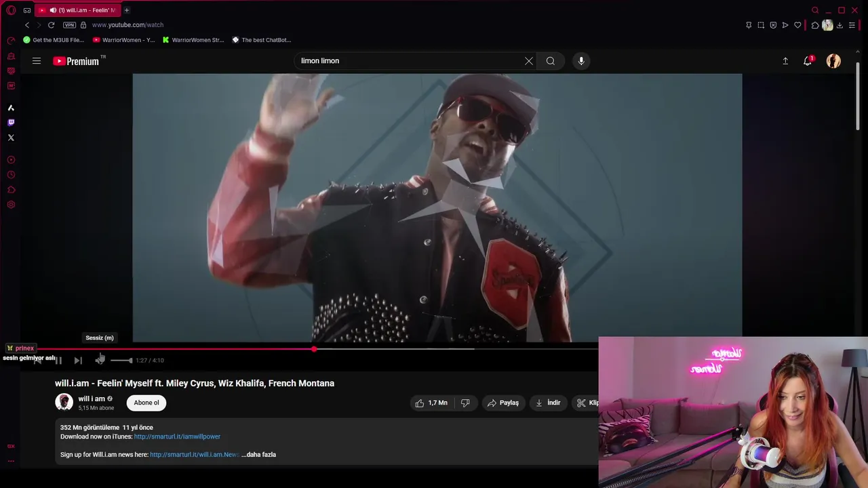
Task: Click the pinboard pin icon in toolbar
Action: pyautogui.click(x=749, y=25)
